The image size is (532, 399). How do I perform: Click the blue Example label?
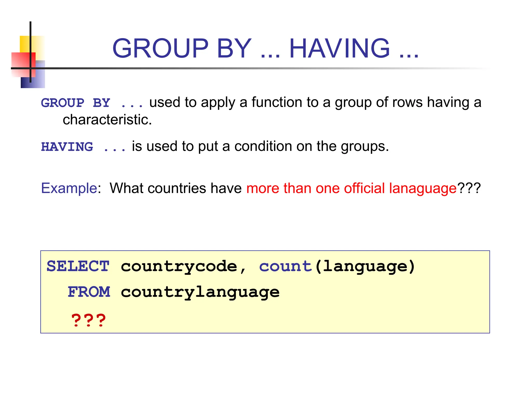pyautogui.click(x=69, y=188)
